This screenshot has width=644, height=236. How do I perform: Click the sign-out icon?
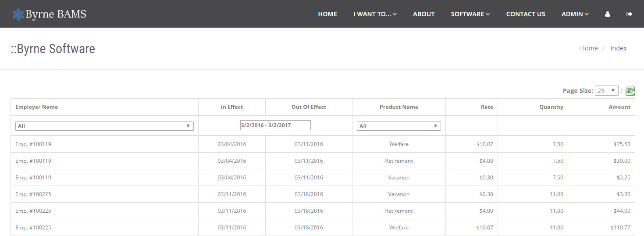coord(629,14)
